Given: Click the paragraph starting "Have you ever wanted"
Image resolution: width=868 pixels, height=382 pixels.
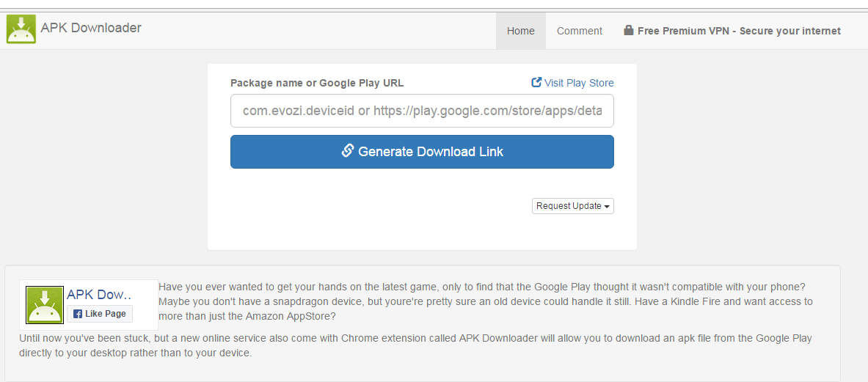Looking at the screenshot, I should click(x=484, y=301).
